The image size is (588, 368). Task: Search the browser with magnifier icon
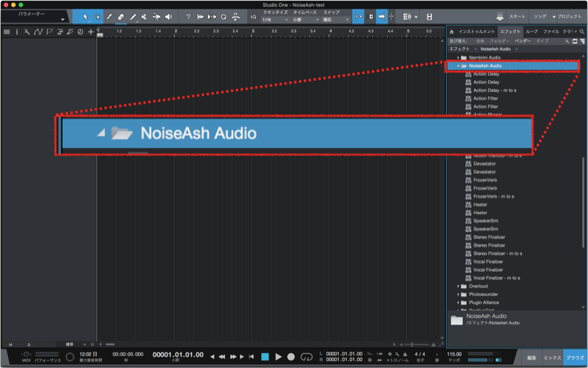pos(582,32)
